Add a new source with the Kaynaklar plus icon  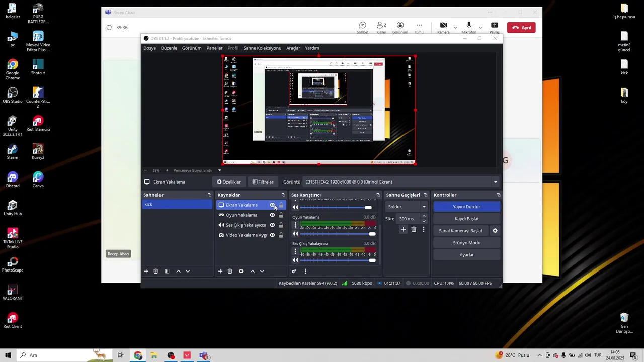point(220,271)
